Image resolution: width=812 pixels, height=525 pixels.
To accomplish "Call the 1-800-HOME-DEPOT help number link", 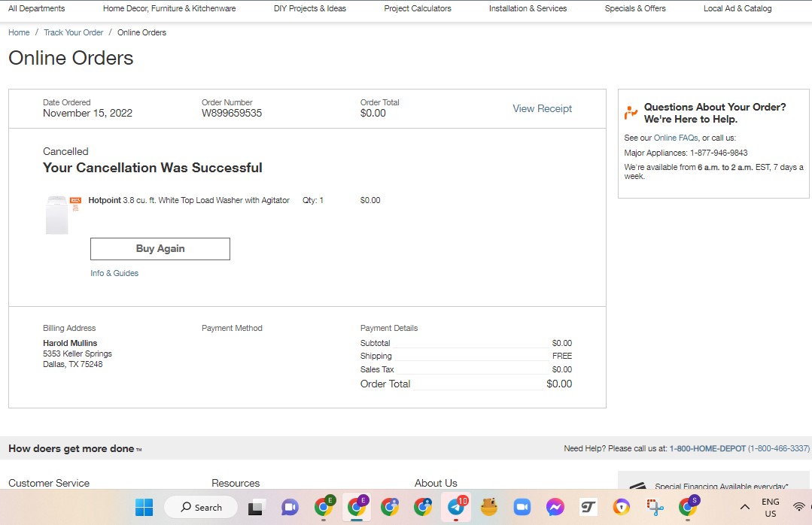I will (707, 448).
